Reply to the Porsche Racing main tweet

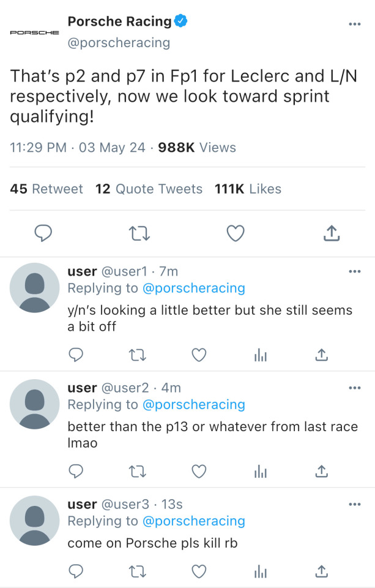tap(43, 233)
